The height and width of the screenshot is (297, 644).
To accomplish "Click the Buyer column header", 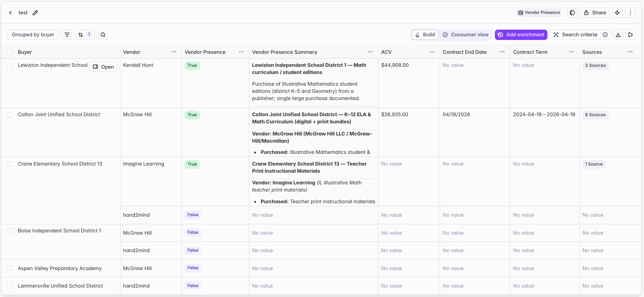I will 25,52.
